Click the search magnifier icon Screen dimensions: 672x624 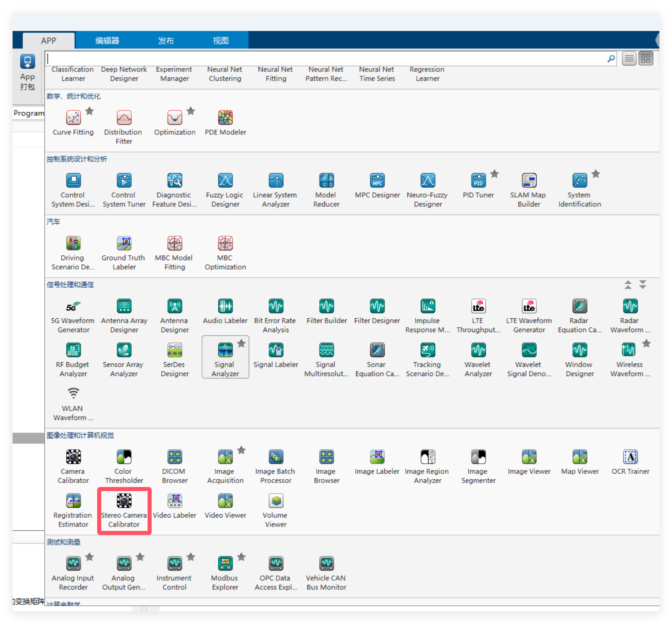tap(611, 59)
